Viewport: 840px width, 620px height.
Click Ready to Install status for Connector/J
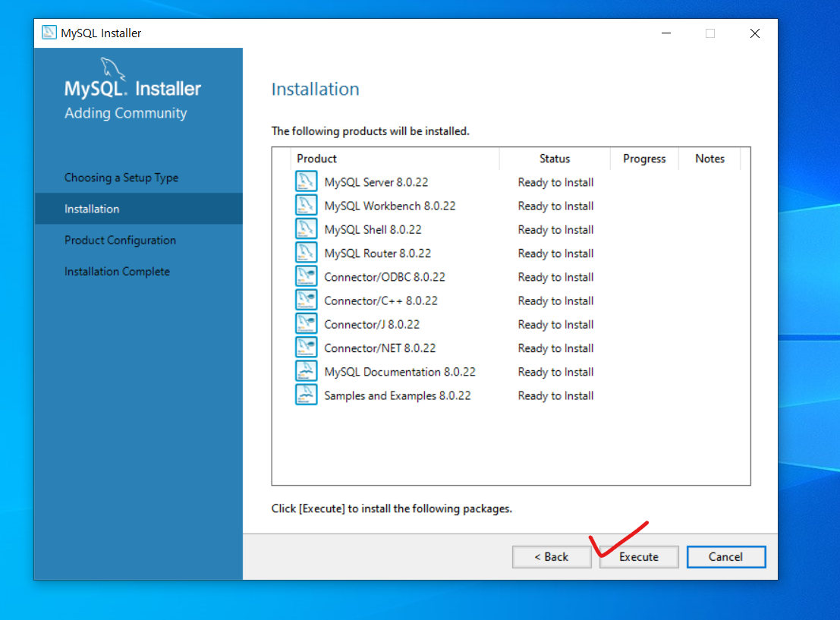(555, 324)
